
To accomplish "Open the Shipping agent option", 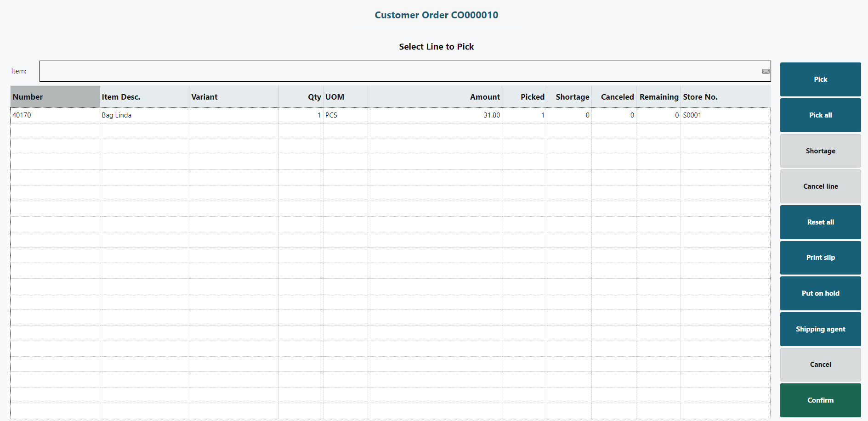I will pyautogui.click(x=820, y=329).
